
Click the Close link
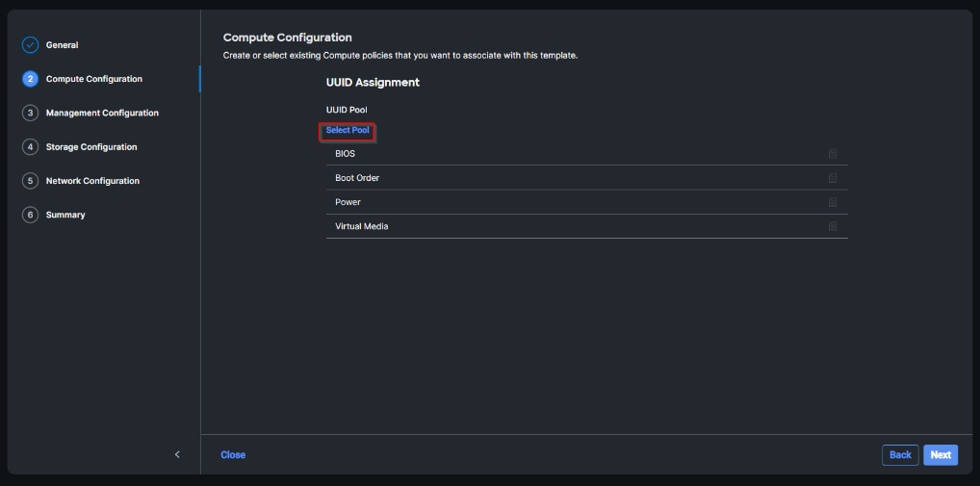(233, 455)
